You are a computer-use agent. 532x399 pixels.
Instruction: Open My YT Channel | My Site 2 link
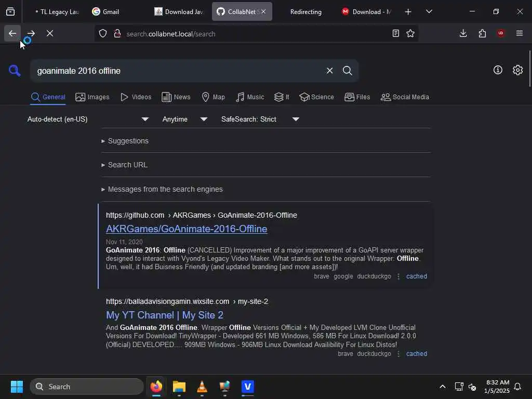pyautogui.click(x=165, y=315)
